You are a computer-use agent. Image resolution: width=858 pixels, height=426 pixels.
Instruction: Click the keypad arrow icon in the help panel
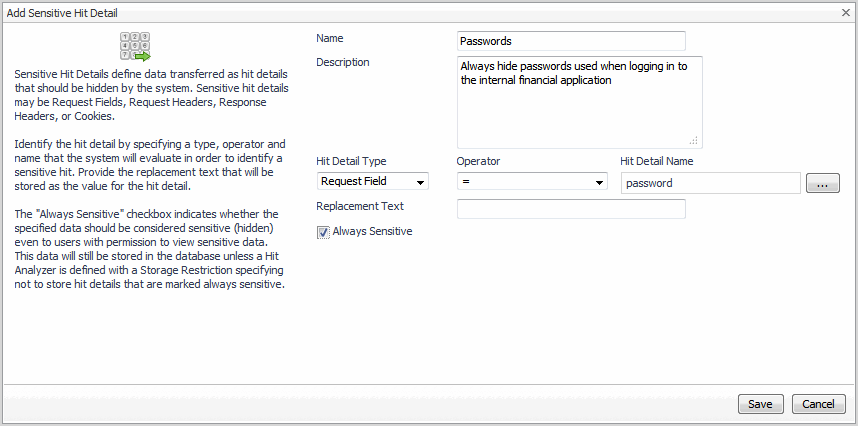click(134, 47)
